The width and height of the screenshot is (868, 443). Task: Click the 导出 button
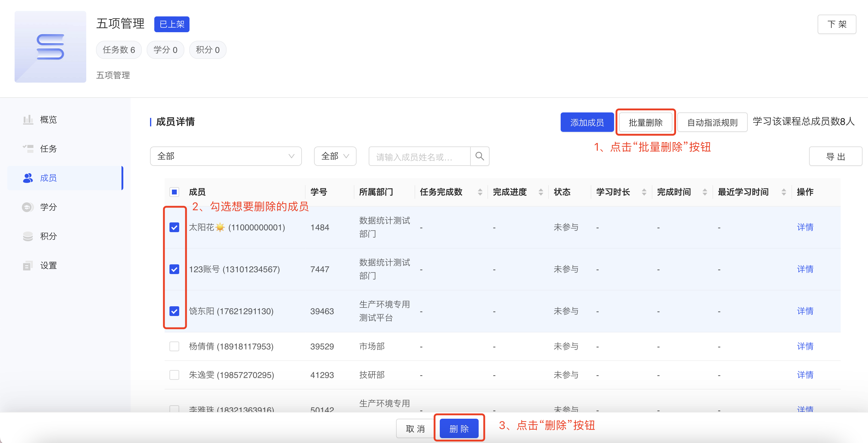coord(835,156)
